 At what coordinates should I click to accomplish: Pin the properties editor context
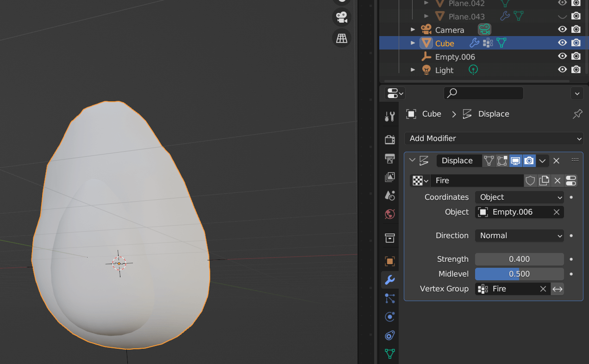pos(577,114)
